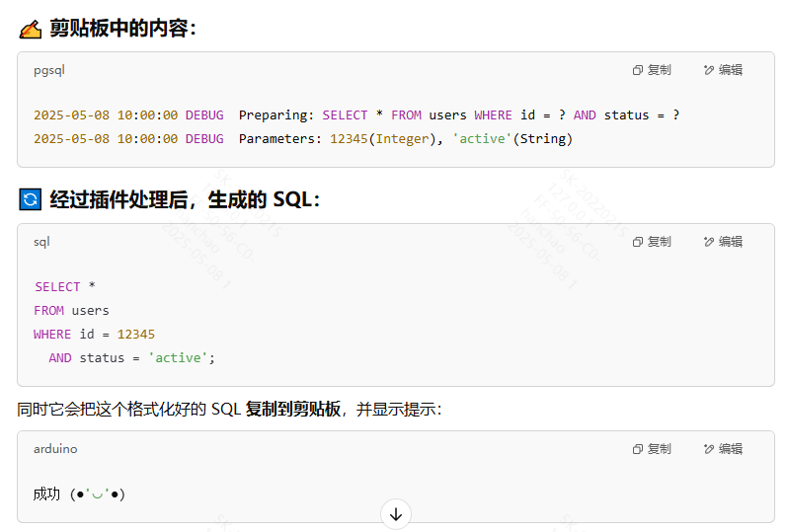Click the arduino language label
Screen dimensions: 788x532
click(55, 449)
